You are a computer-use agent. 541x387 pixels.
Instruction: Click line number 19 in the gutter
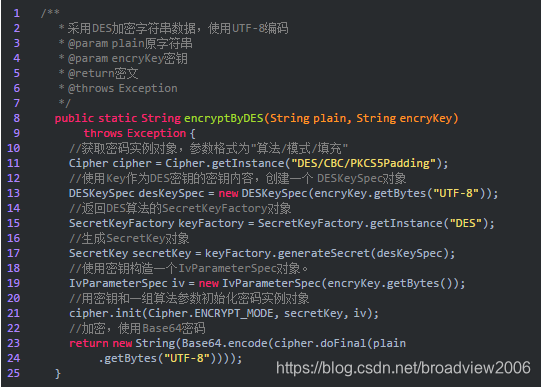click(13, 283)
